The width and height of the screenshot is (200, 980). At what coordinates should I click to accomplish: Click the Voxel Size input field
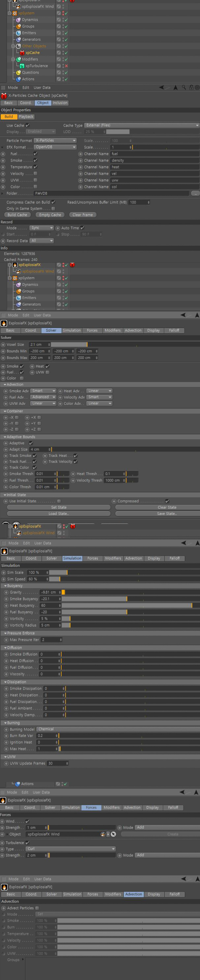click(x=39, y=344)
